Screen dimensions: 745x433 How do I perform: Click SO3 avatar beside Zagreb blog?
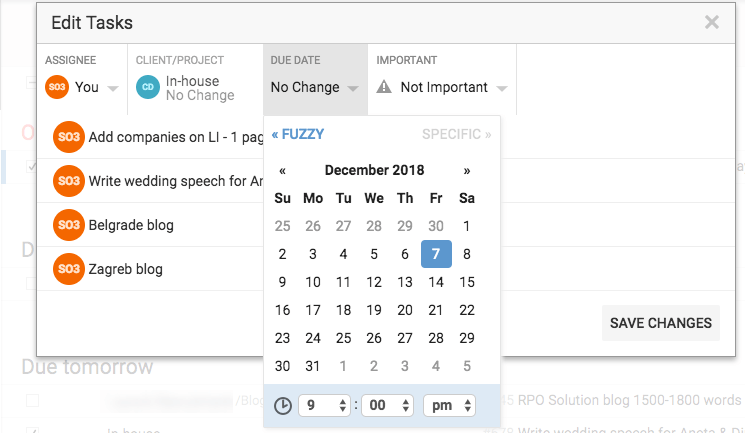69,269
